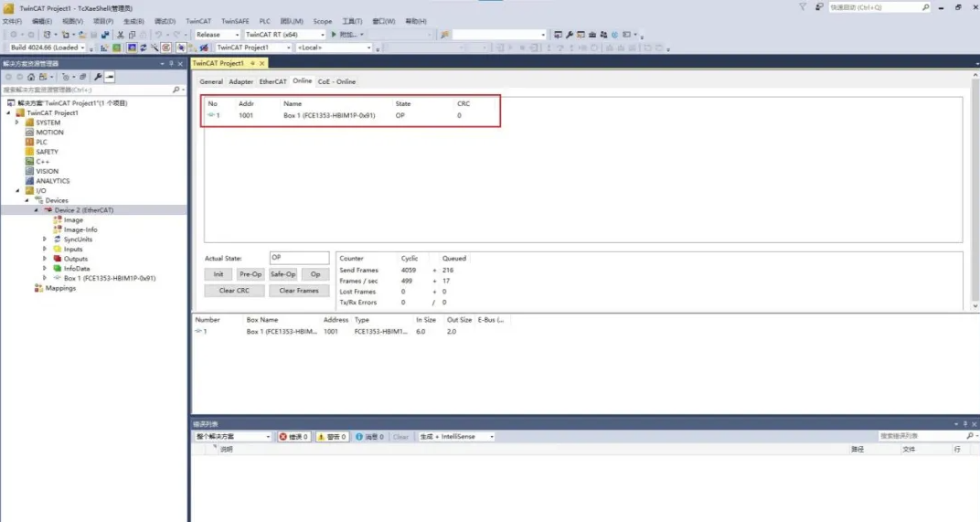Click the Find in Files icon beside search combo
Image resolution: width=980 pixels, height=522 pixels.
point(445,35)
